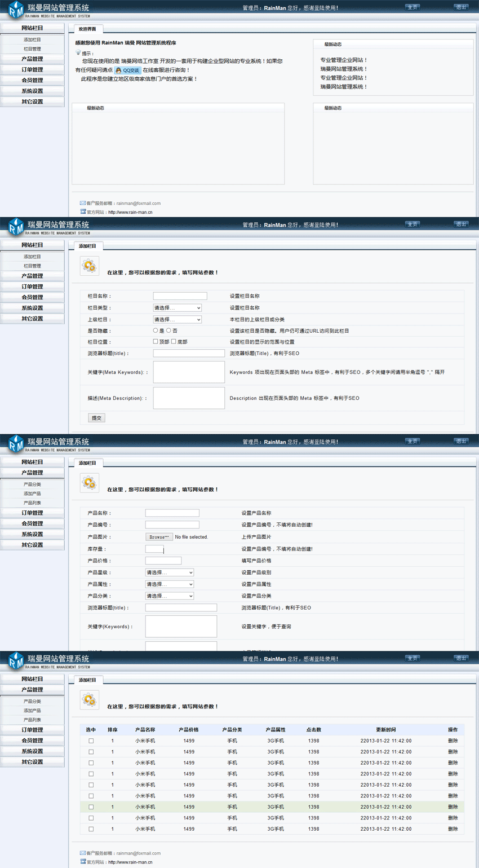Switch to the 欢迎界面 tab
The image size is (479, 868).
tap(87, 29)
